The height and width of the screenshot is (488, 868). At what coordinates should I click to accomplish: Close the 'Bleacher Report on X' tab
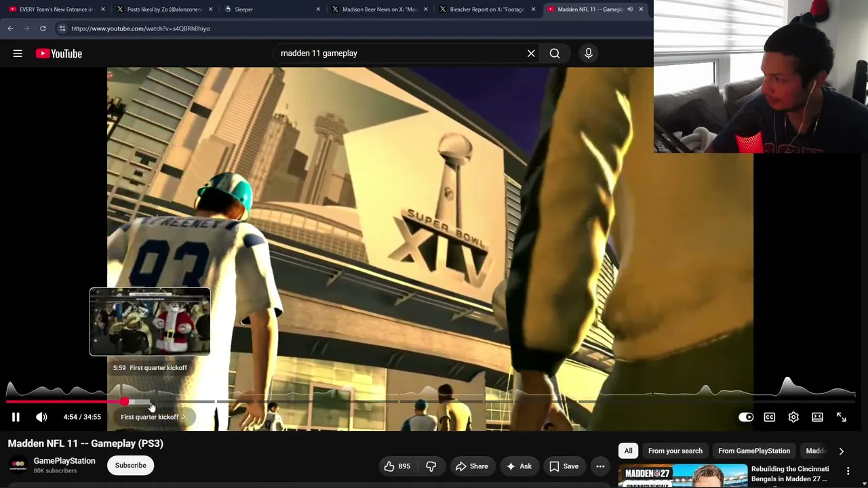(533, 9)
